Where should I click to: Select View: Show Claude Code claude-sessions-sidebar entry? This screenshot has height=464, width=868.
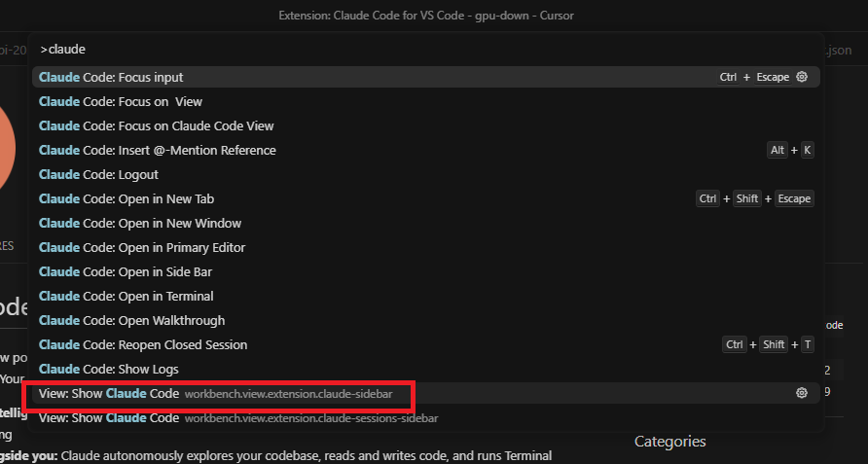pyautogui.click(x=425, y=418)
